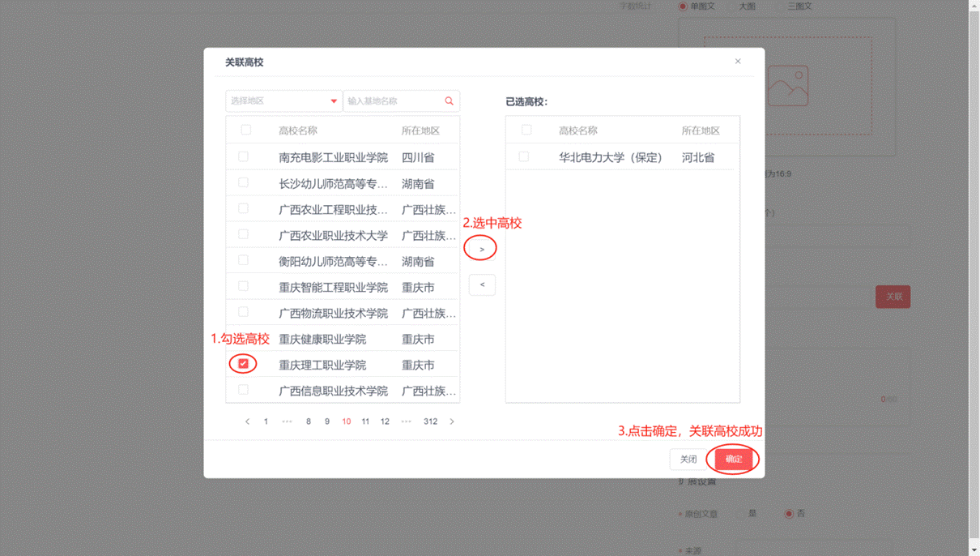Toggle select-all checkbox in left table header

(x=246, y=130)
